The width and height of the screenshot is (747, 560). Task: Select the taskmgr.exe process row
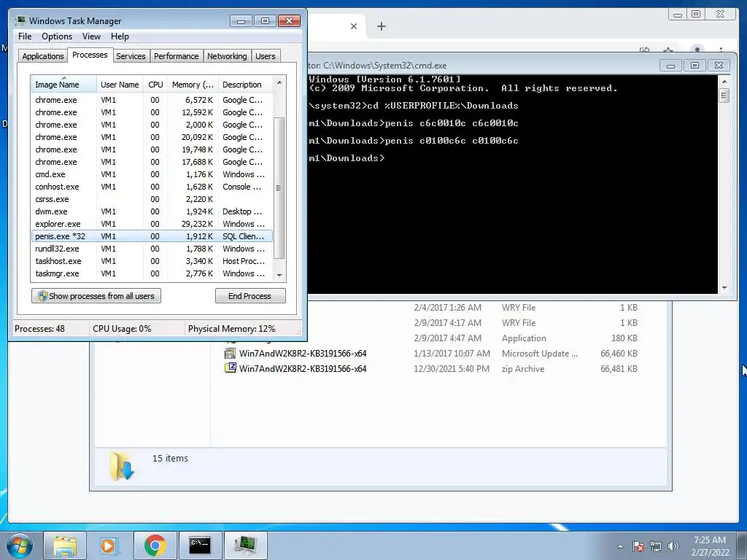tap(152, 273)
